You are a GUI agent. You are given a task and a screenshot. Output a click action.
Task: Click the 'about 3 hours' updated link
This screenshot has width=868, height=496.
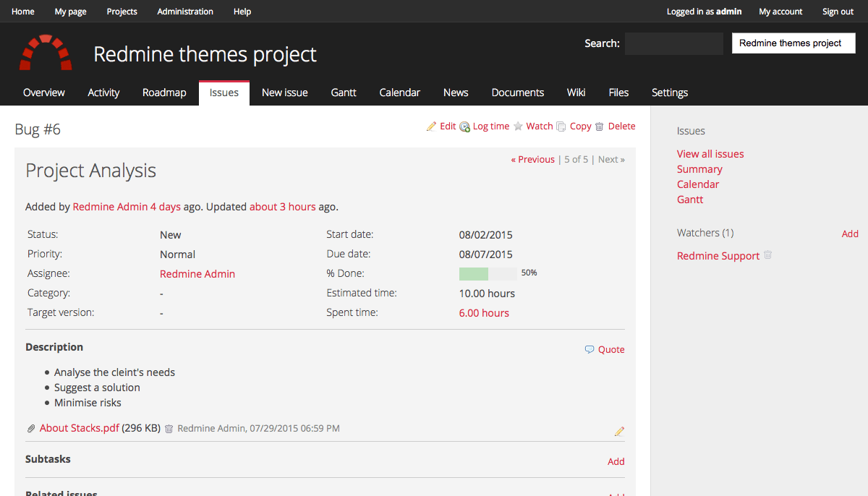(x=283, y=207)
